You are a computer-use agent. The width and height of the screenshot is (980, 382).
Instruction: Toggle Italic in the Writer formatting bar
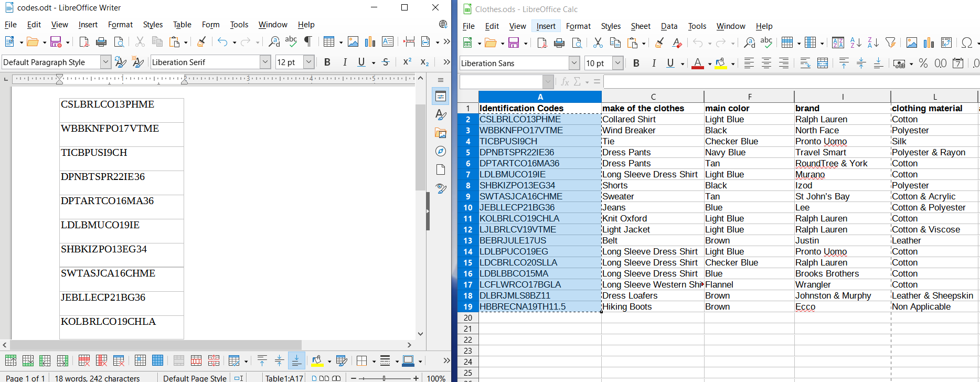click(x=345, y=62)
